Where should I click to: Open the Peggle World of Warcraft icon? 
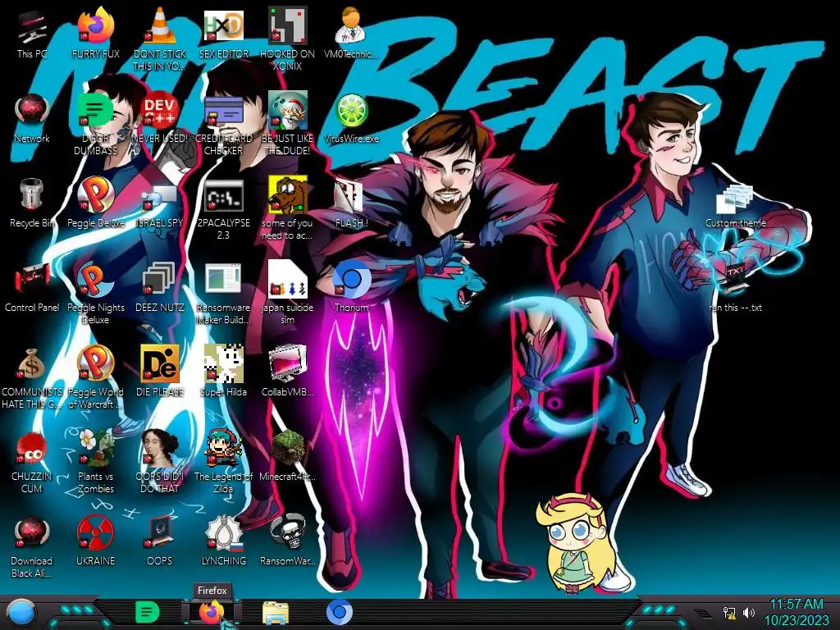(95, 363)
